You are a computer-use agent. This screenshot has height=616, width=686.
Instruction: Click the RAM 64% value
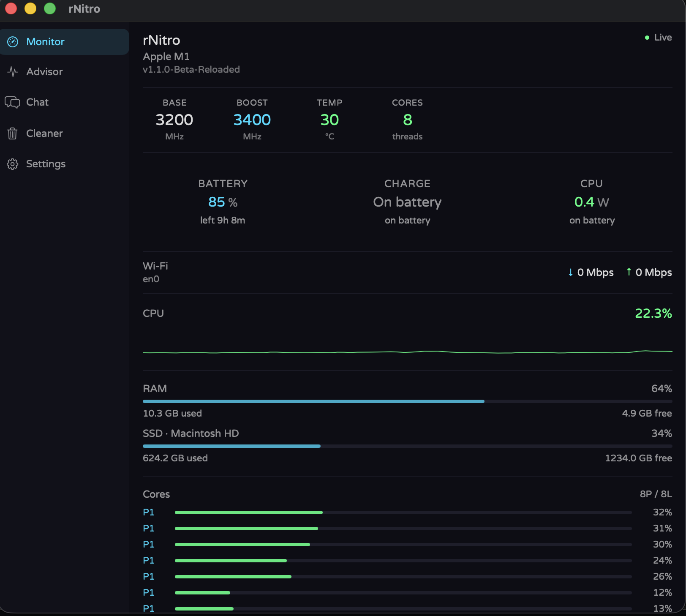[661, 389]
